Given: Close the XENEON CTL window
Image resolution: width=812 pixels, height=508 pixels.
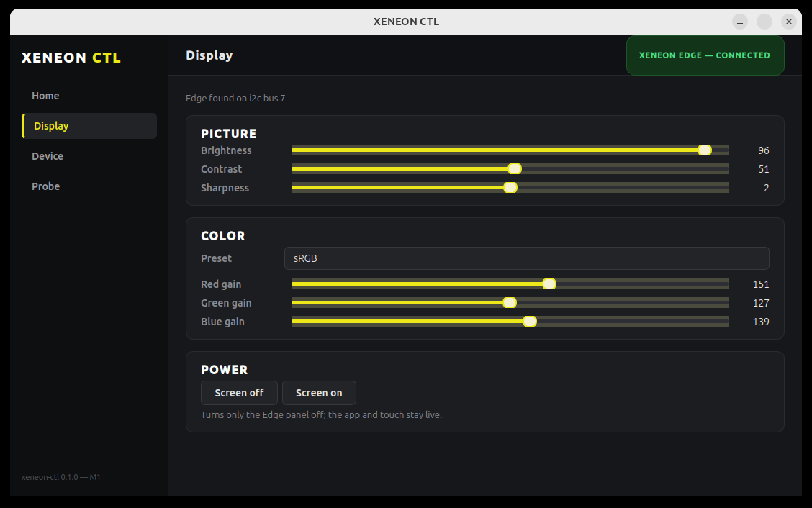Looking at the screenshot, I should 788,22.
